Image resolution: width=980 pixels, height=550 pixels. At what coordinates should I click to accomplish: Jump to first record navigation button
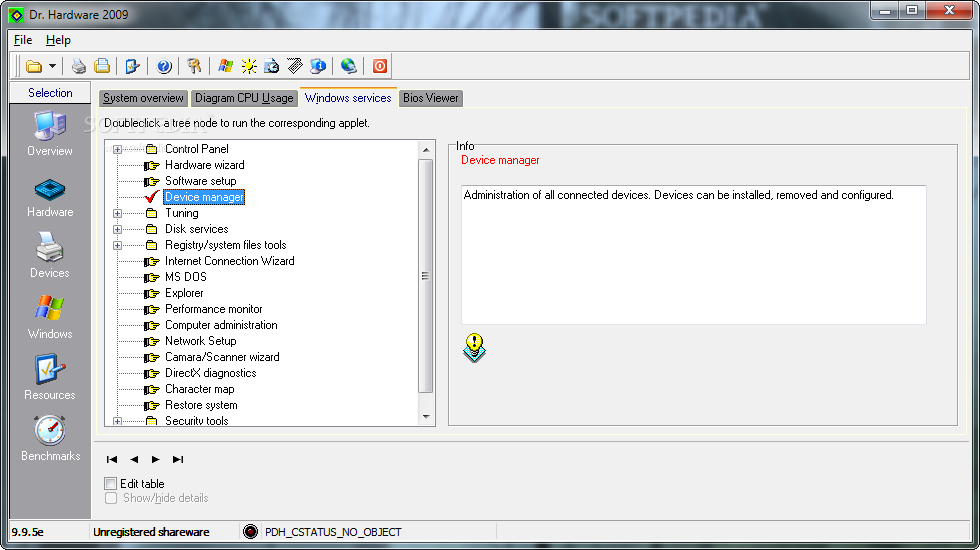(x=112, y=459)
